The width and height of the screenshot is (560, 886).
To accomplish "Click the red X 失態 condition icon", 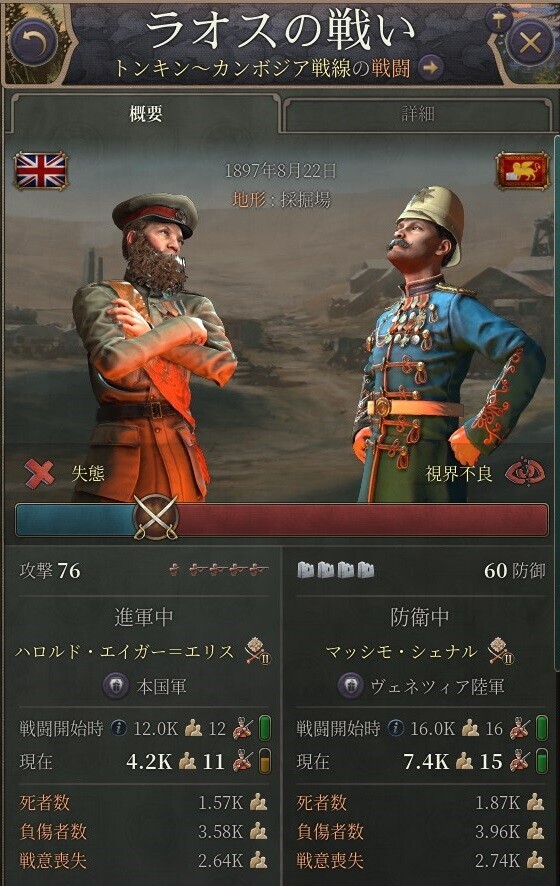I will [40, 473].
